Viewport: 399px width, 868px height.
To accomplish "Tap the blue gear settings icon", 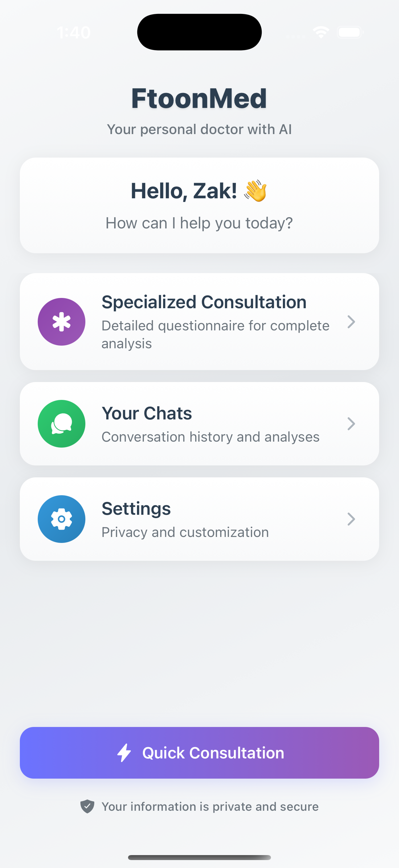I will (61, 519).
